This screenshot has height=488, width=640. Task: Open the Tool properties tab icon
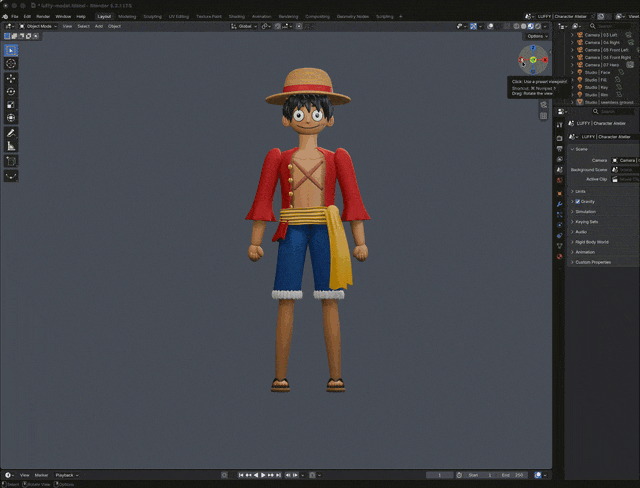coord(560,125)
